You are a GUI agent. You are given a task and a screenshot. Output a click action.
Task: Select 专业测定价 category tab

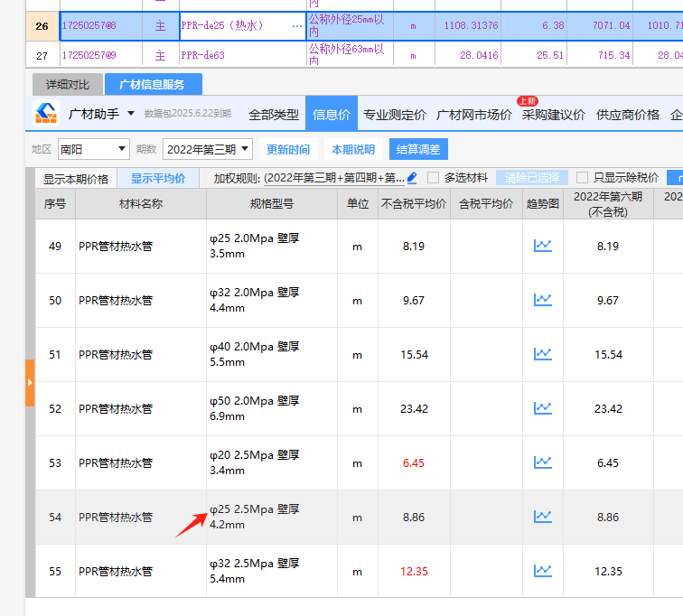pyautogui.click(x=395, y=115)
